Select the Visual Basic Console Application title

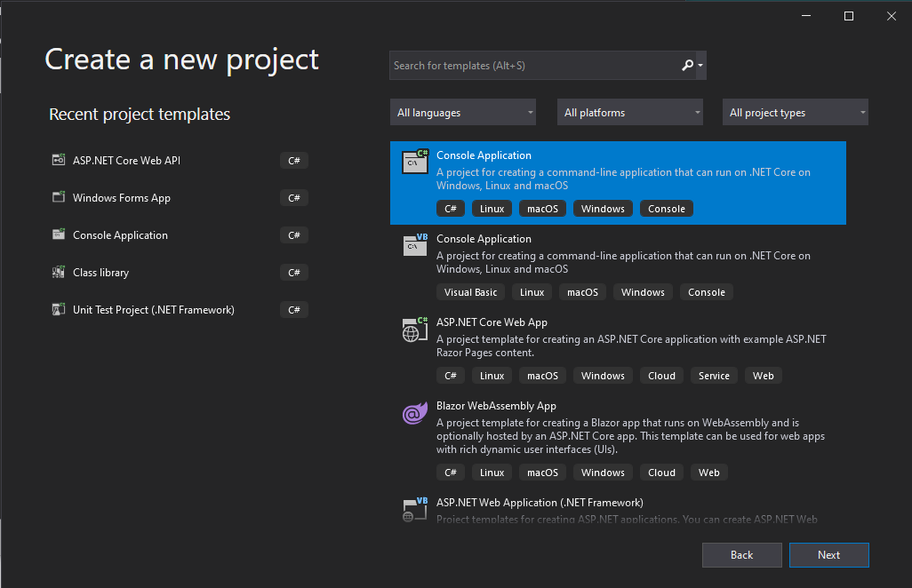point(484,239)
